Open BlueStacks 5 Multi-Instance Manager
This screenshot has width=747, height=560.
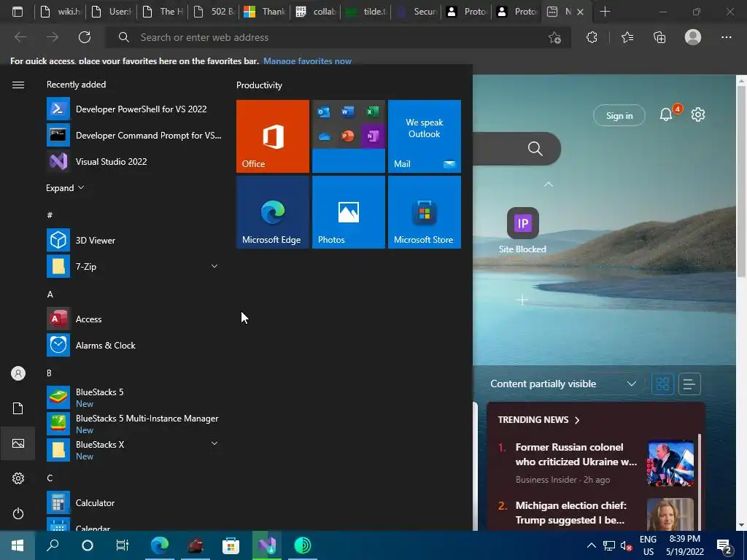tap(134, 424)
